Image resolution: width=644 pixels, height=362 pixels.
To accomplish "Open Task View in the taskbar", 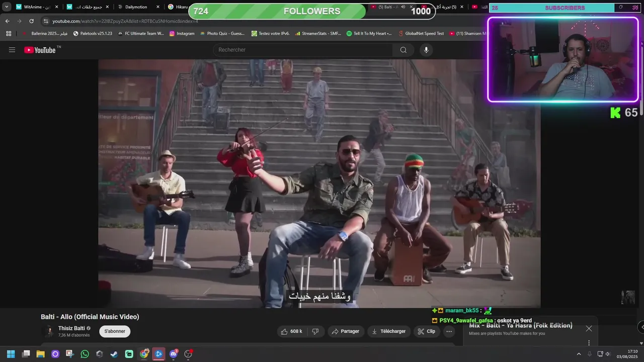I will 26,354.
